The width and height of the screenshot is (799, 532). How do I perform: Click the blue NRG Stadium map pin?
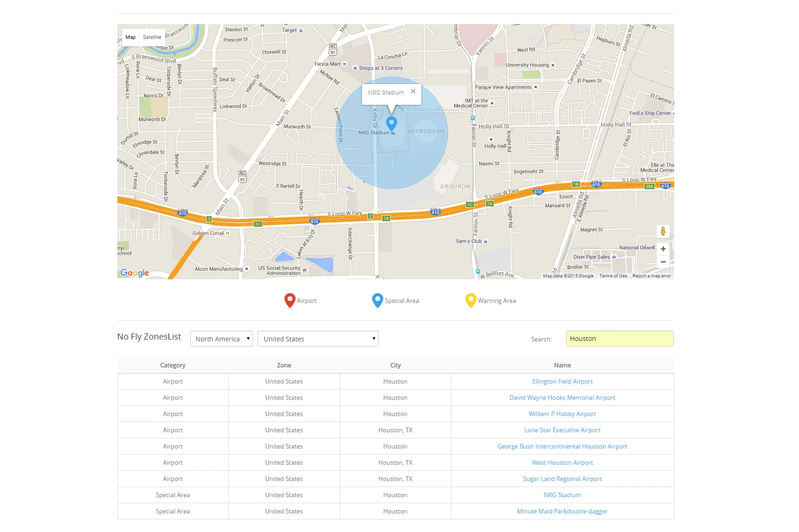click(392, 123)
